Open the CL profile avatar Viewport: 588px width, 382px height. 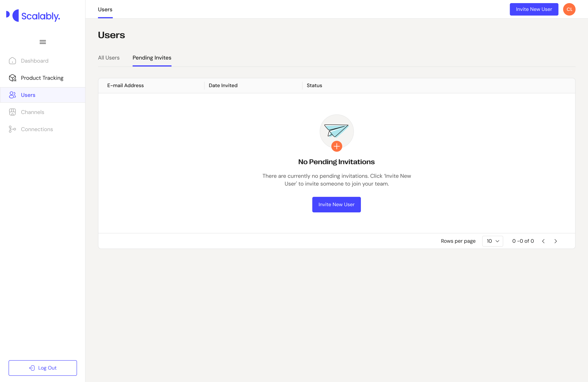(x=569, y=9)
